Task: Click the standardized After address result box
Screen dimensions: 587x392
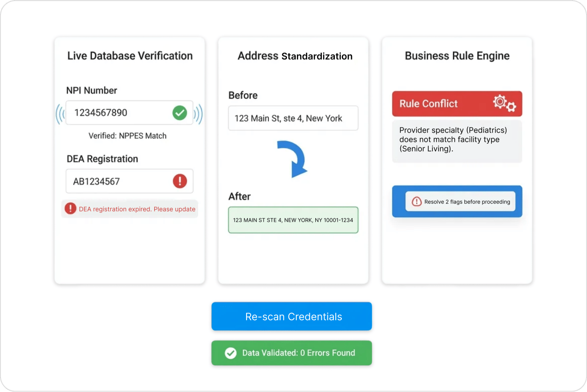Action: click(x=293, y=220)
